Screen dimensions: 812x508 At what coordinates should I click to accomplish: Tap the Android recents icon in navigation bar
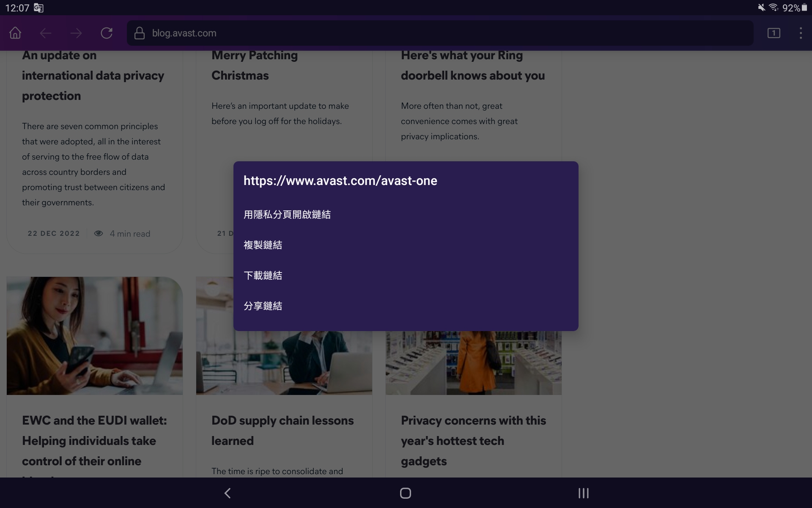click(583, 493)
